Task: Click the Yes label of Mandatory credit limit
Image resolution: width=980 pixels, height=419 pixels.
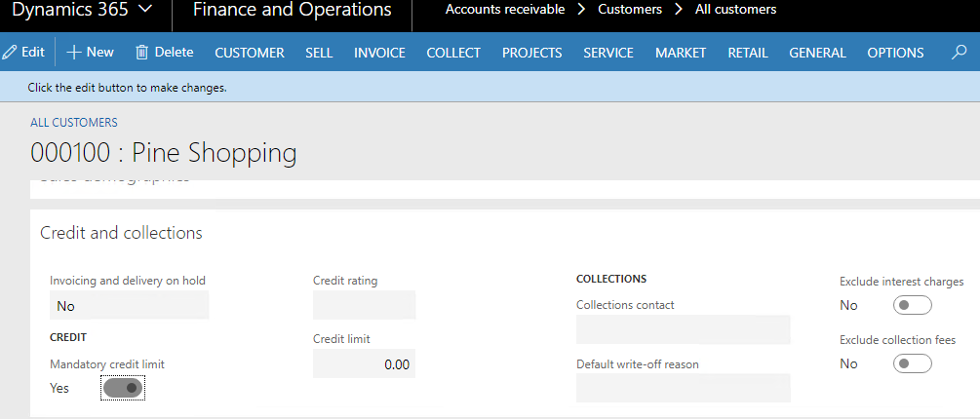Action: click(59, 389)
